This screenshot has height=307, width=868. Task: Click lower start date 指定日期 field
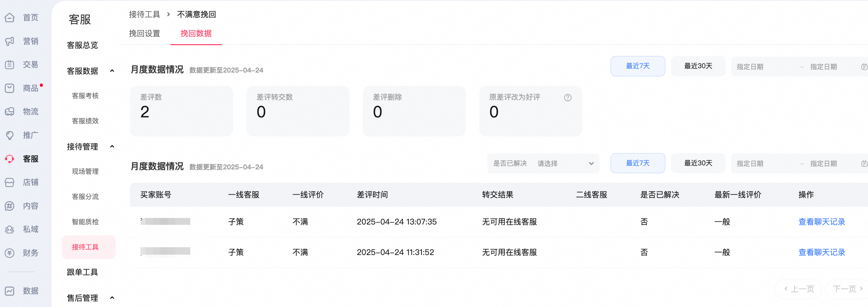coord(750,164)
